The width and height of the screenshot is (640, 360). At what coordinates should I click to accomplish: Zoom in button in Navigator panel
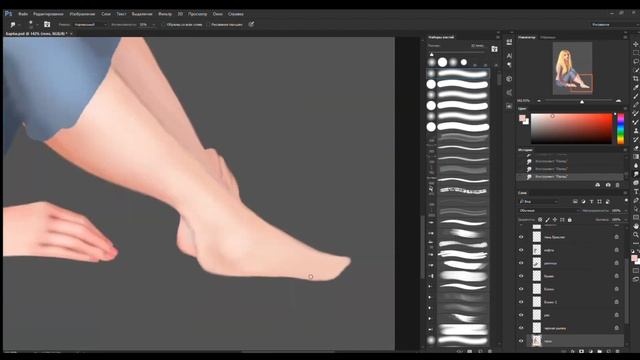coord(618,100)
